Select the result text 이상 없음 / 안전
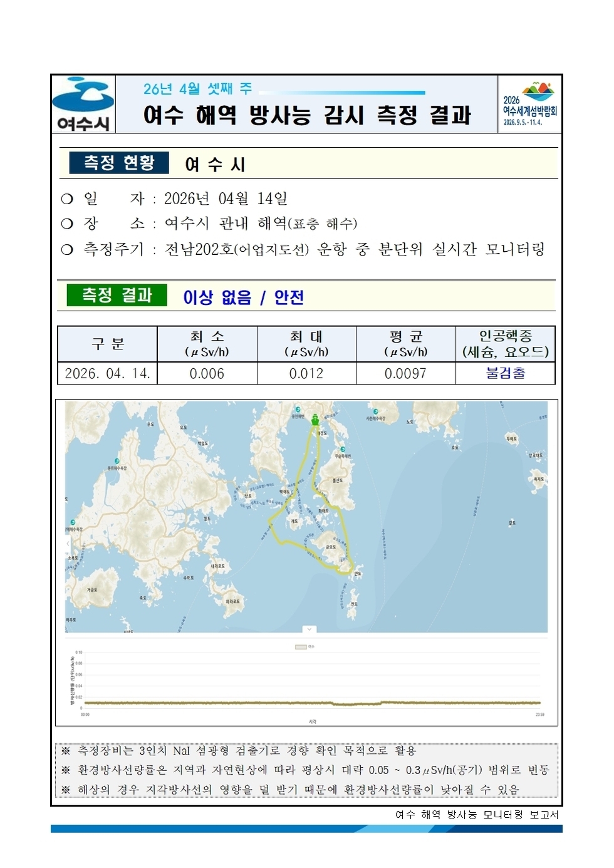The height and width of the screenshot is (868, 614). point(244,297)
